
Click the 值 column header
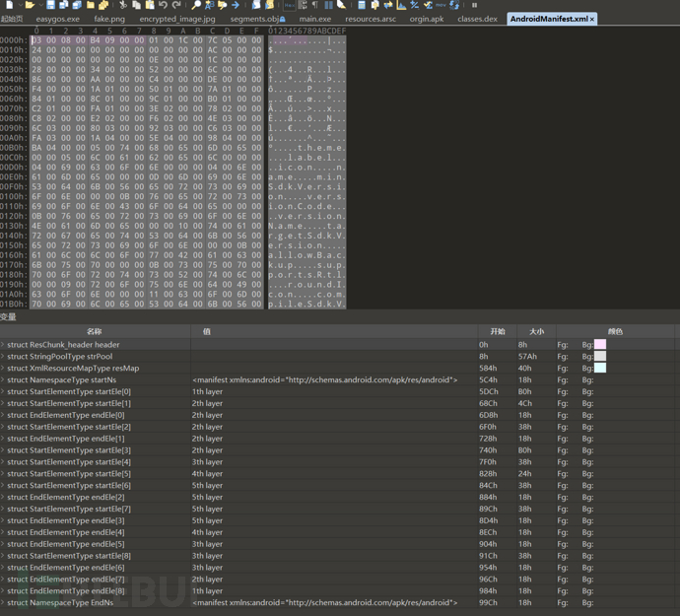coord(334,331)
